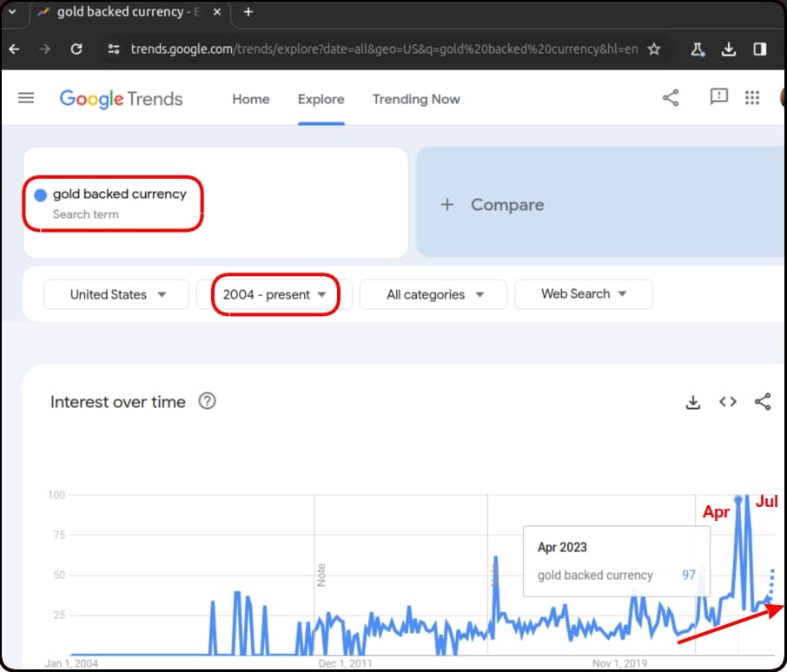This screenshot has height=672, width=787.
Task: Click the blue search term color dot
Action: [x=40, y=195]
